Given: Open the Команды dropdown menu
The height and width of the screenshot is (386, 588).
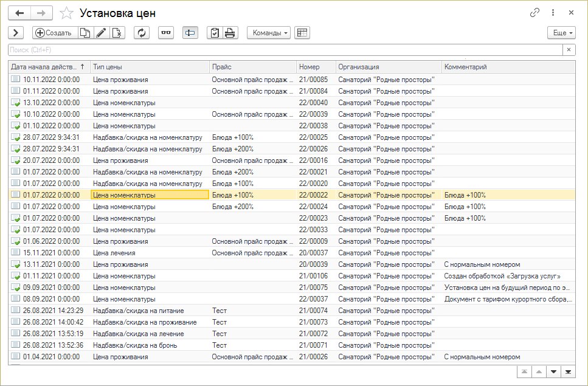Looking at the screenshot, I should (268, 33).
